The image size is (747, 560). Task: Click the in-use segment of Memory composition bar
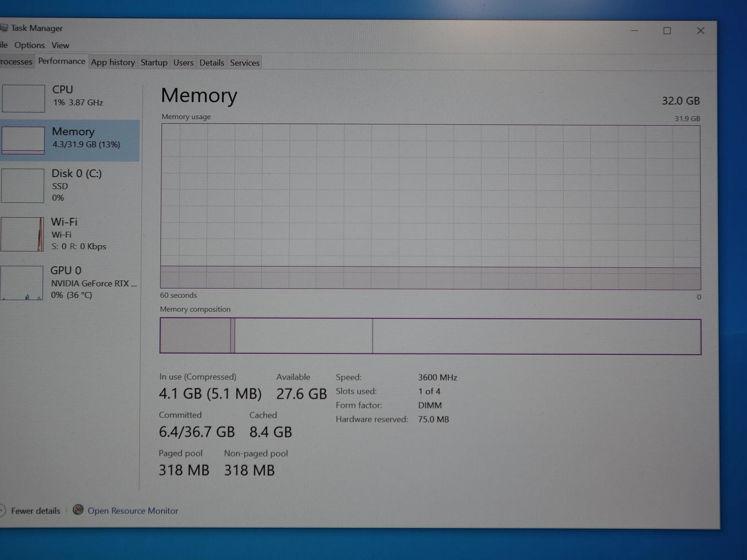click(x=195, y=335)
